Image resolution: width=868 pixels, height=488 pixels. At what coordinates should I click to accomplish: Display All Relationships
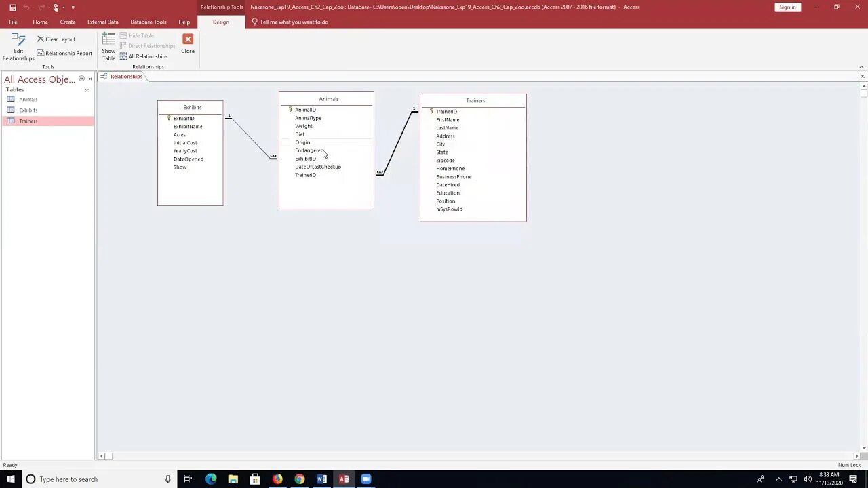[144, 56]
